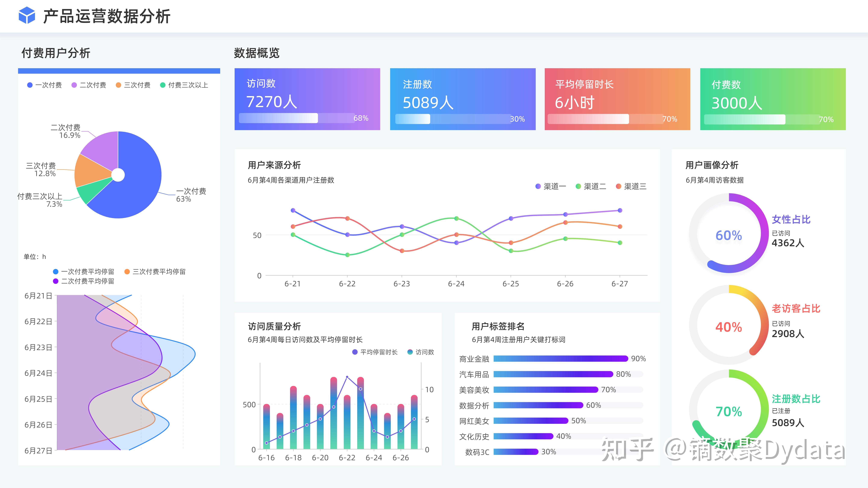868x488 pixels.
Task: Click 渠道三 data point at 6-23
Action: pyautogui.click(x=402, y=251)
